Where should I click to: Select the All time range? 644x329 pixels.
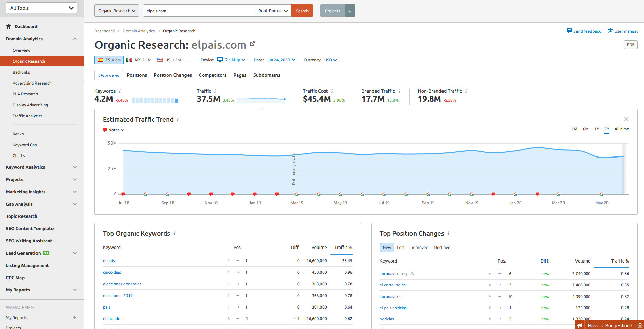[622, 129]
